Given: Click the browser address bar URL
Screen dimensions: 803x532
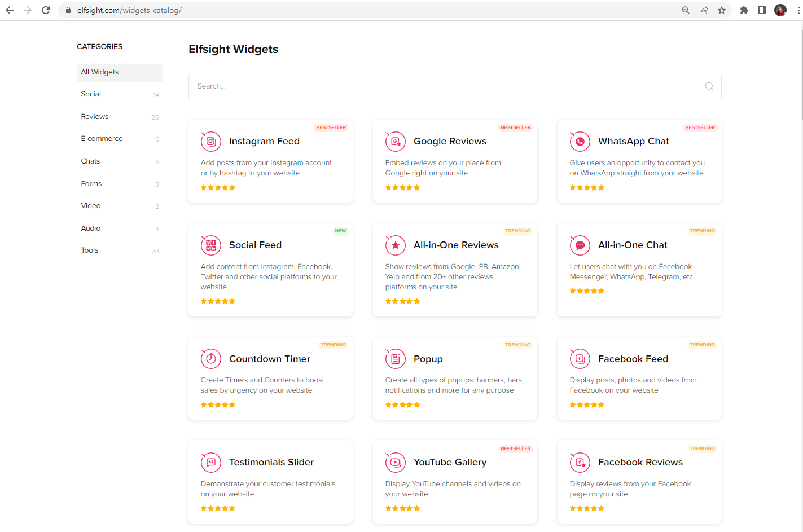Looking at the screenshot, I should tap(129, 10).
